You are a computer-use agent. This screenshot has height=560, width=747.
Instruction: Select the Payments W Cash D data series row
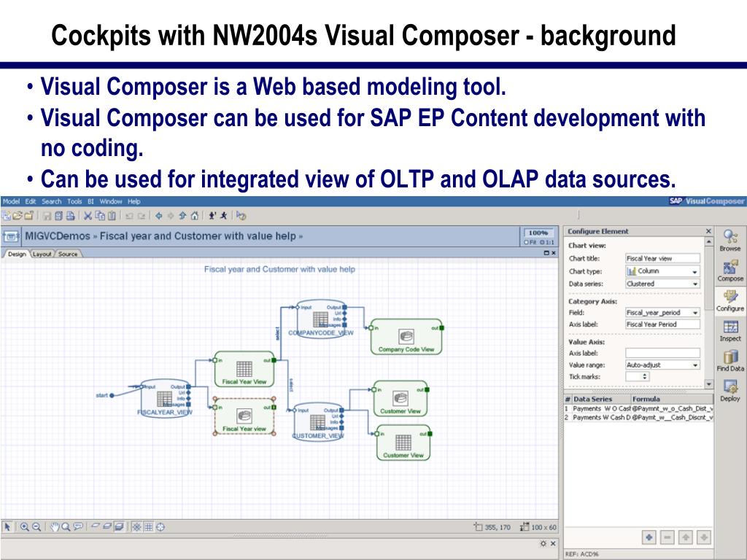tap(638, 417)
